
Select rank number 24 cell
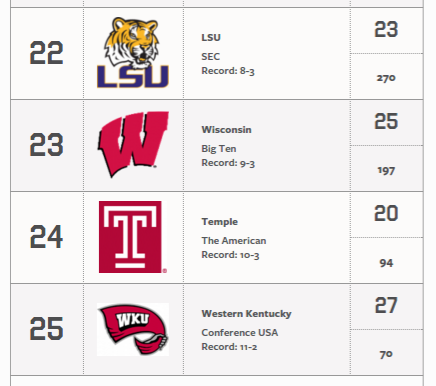(x=46, y=237)
